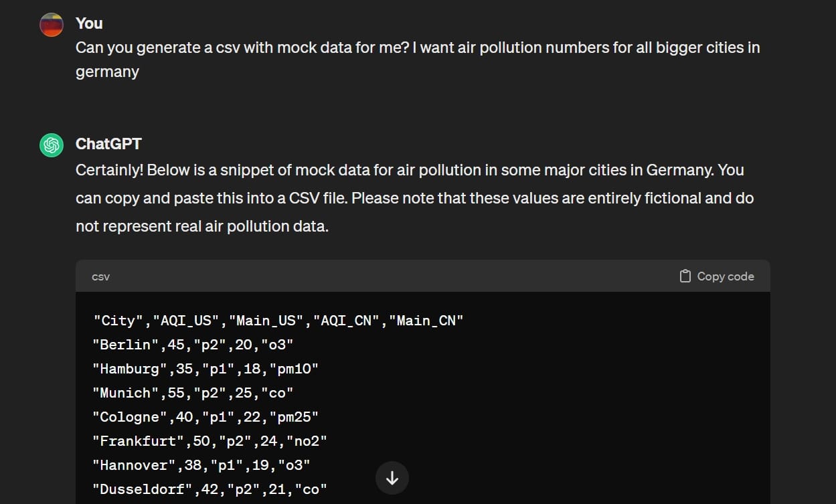Viewport: 836px width, 504px height.
Task: Click the csv language label on code block
Action: 100,276
